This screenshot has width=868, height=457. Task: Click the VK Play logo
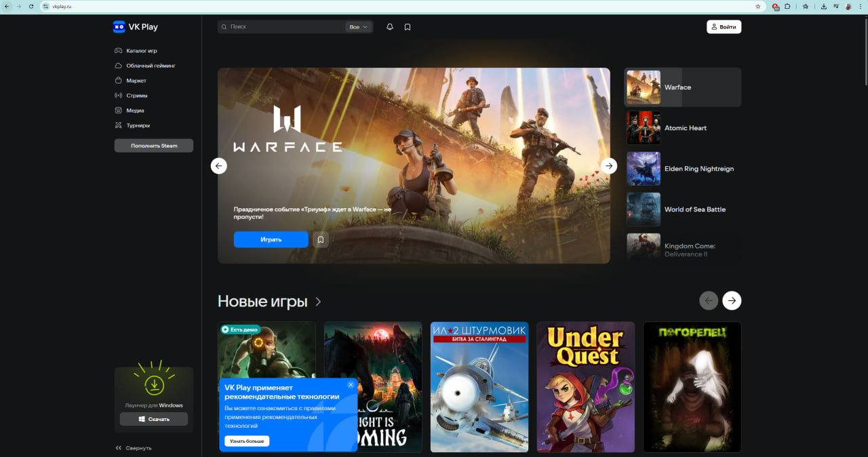coord(136,27)
